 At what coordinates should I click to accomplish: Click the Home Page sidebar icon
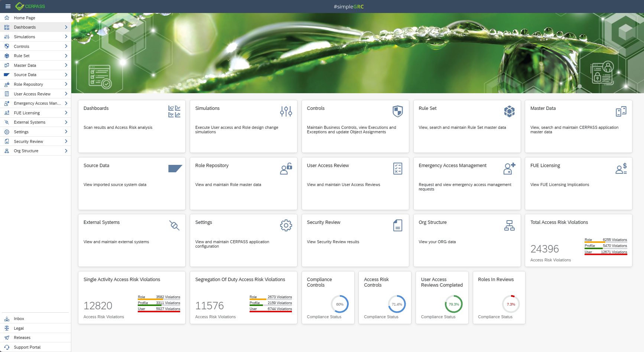[7, 17]
